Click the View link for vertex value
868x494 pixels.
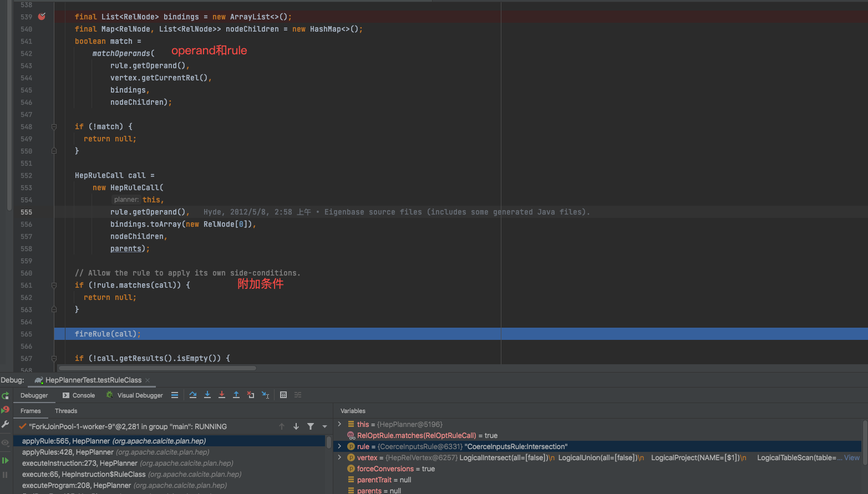click(x=852, y=458)
